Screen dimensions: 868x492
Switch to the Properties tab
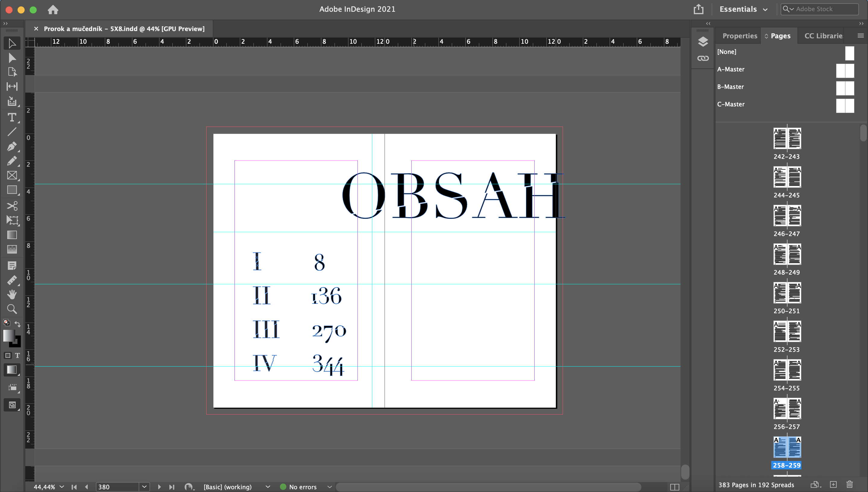click(740, 36)
